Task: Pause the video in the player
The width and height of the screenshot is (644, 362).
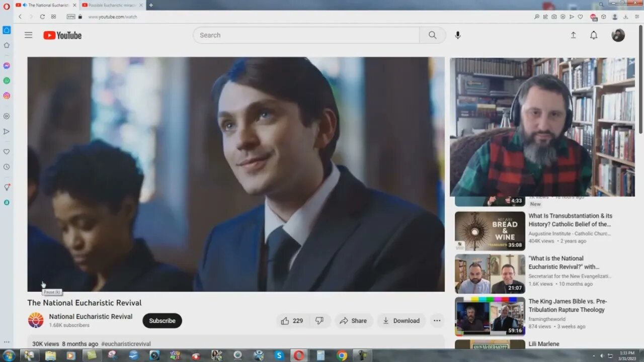Action: coord(236,174)
